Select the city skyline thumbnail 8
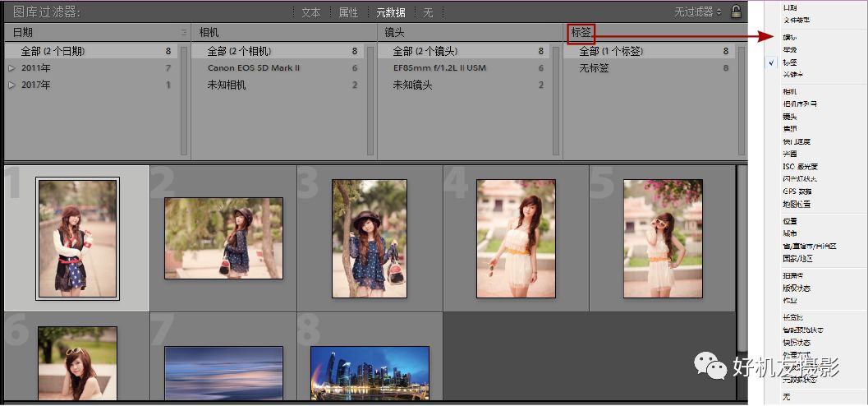Viewport: 868px width, 406px height. coord(370,373)
